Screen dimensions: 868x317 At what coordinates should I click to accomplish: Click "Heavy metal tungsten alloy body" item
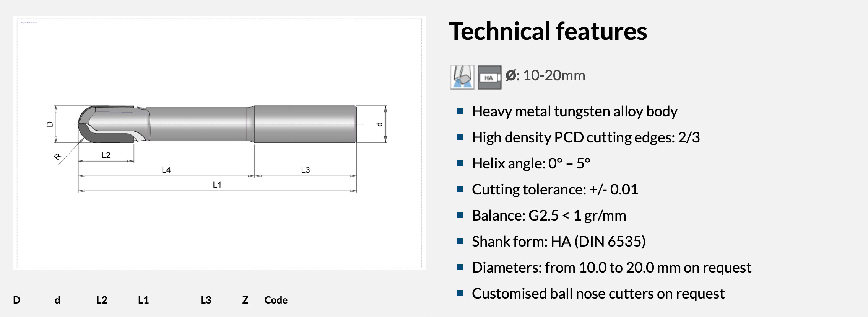[x=574, y=111]
